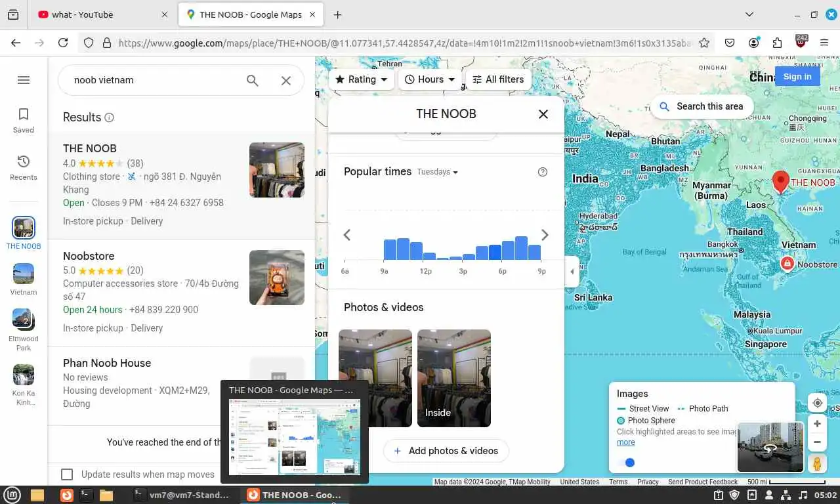The height and width of the screenshot is (504, 840).
Task: Show next day in Popular times
Action: [545, 235]
